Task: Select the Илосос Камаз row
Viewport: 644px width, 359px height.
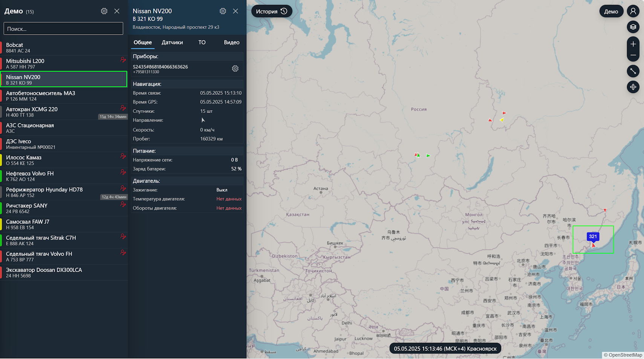Action: point(64,160)
